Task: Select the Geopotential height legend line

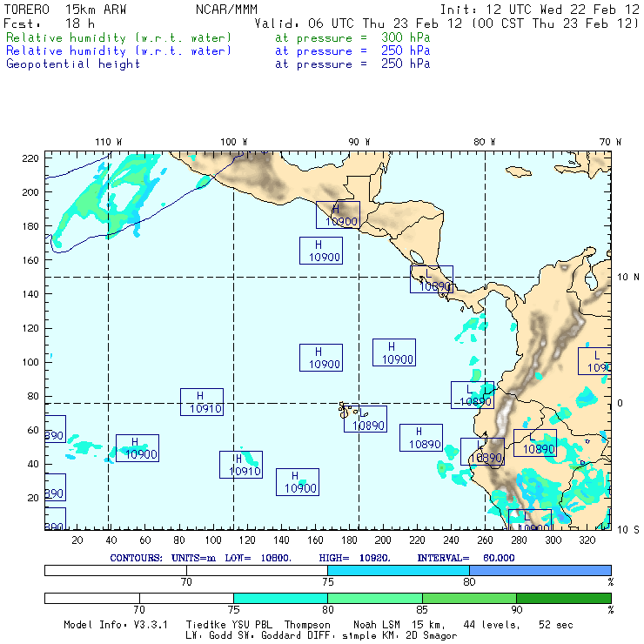Action: point(73,64)
